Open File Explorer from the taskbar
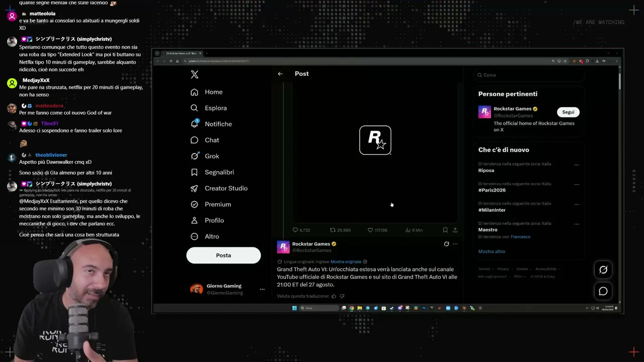The width and height of the screenshot is (644, 362). [x=359, y=308]
